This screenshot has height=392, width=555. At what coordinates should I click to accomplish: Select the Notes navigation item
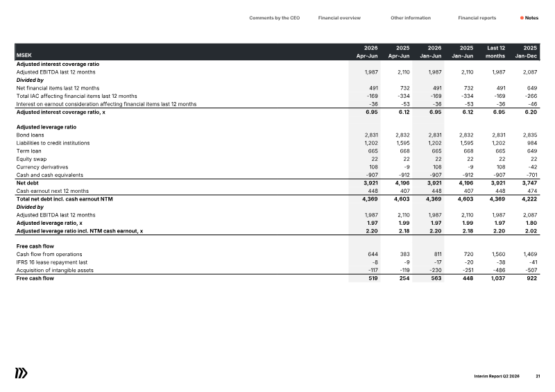click(531, 18)
